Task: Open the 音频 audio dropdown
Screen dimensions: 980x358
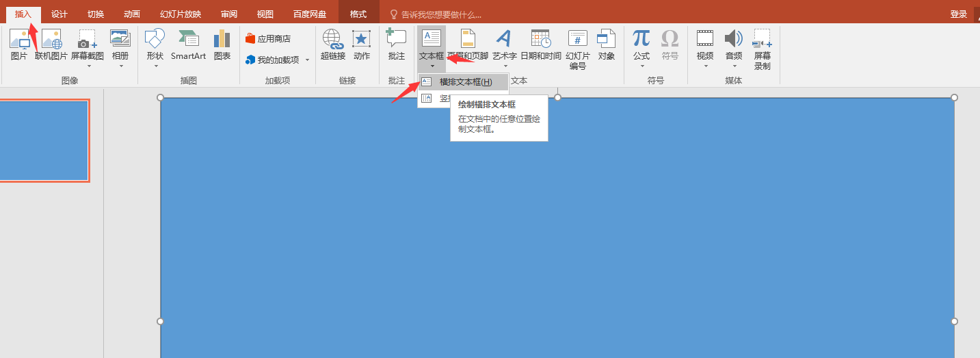Action: click(x=734, y=49)
